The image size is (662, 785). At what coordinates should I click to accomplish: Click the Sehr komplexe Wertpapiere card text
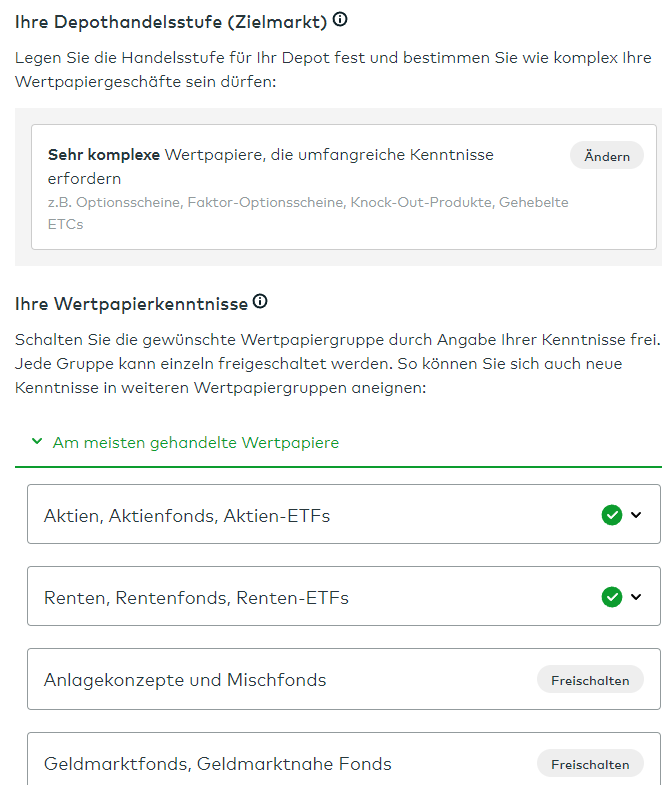point(270,166)
